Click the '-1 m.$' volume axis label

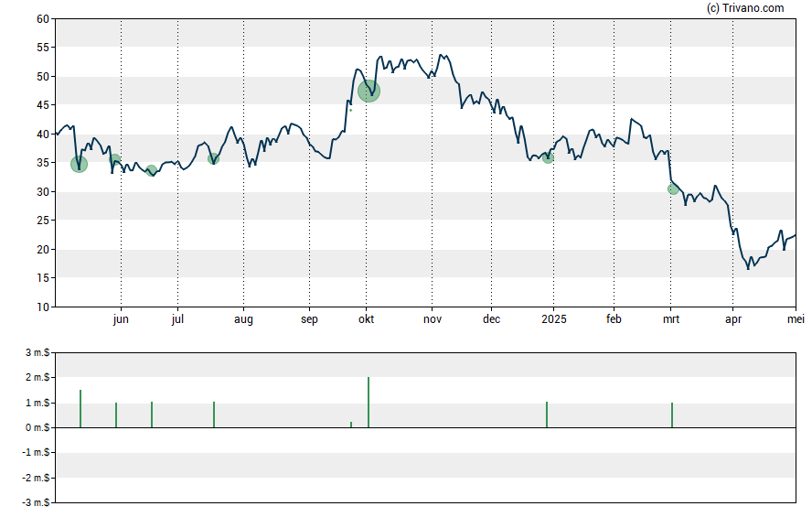[x=36, y=453]
